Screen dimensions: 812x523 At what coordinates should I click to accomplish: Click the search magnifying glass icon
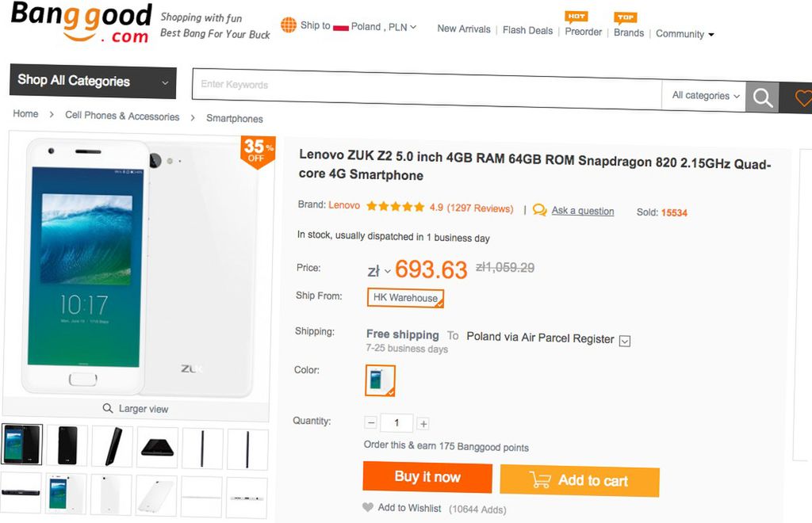click(x=761, y=97)
